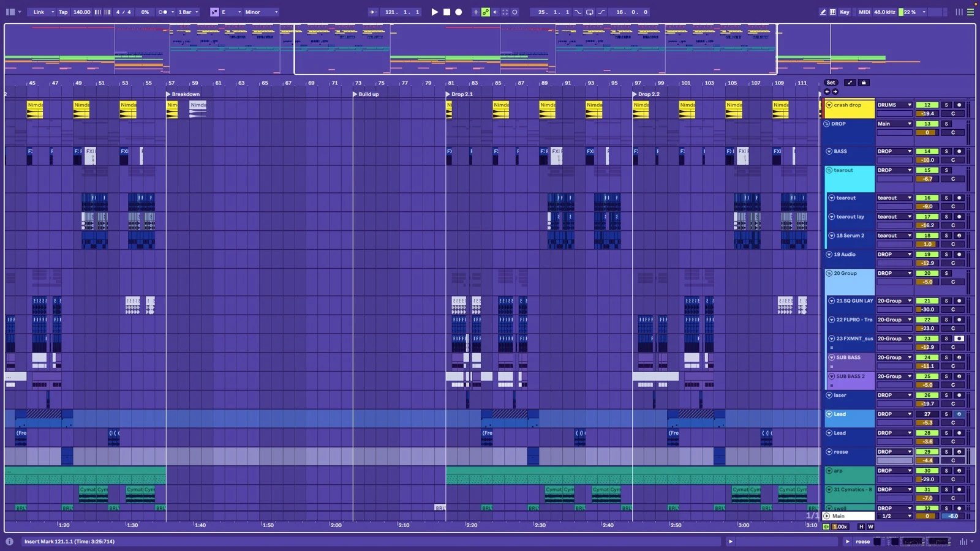Select the tempo field showing 140.00
Screen dimensions: 980x551
pos(81,12)
